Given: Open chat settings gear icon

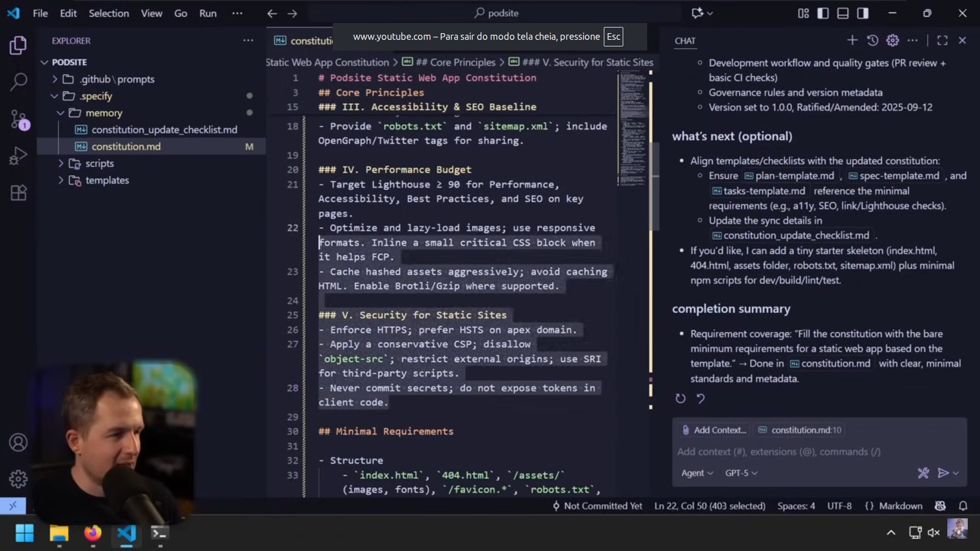Looking at the screenshot, I should [x=892, y=40].
